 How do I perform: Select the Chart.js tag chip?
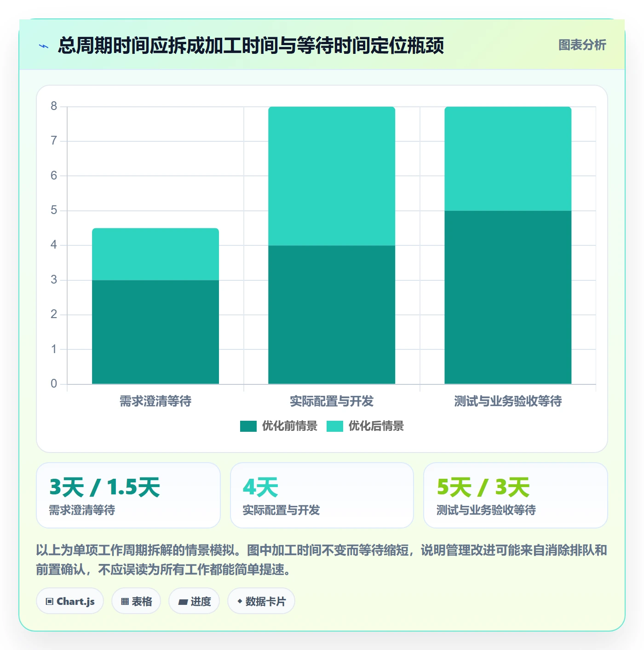pyautogui.click(x=70, y=601)
